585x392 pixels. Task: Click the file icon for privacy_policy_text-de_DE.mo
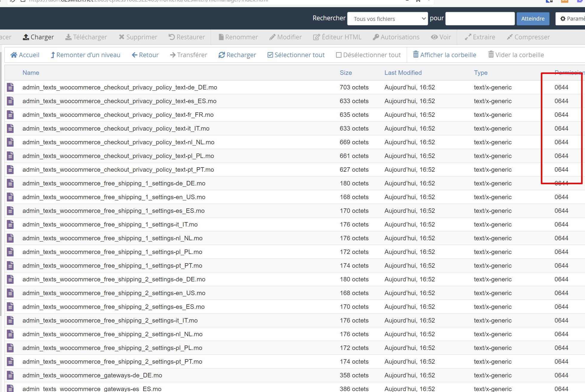coord(10,87)
